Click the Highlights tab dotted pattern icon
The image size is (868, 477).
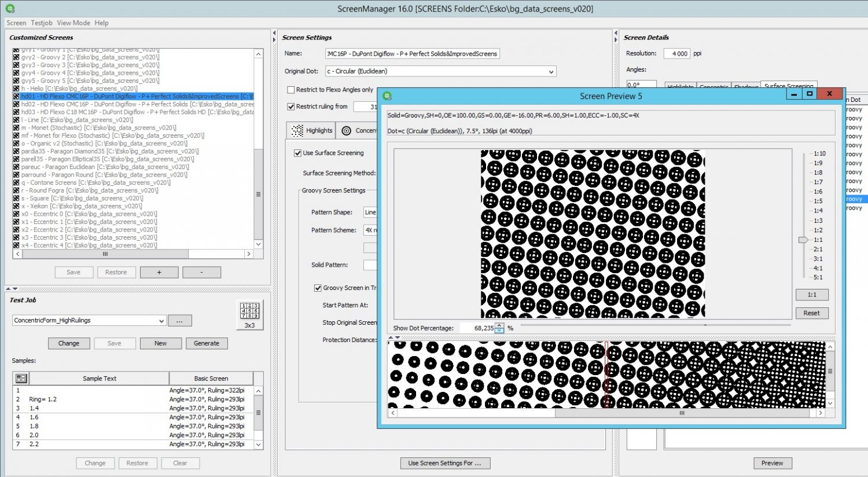[x=297, y=131]
